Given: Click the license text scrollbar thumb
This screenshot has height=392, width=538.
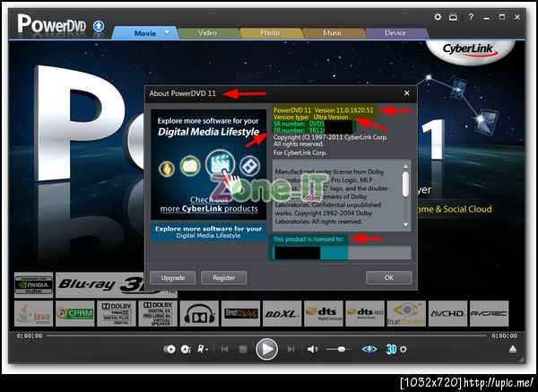Looking at the screenshot, I should (405, 184).
